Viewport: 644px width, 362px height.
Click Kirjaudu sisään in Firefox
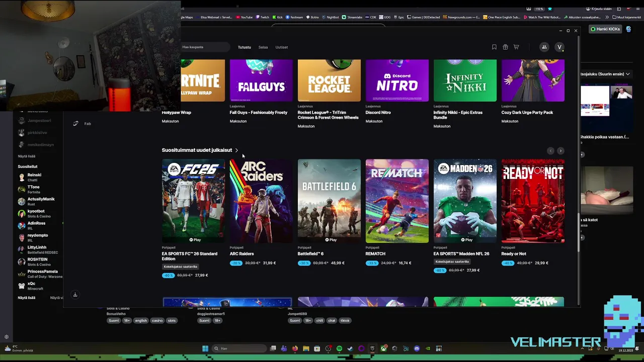point(599,9)
